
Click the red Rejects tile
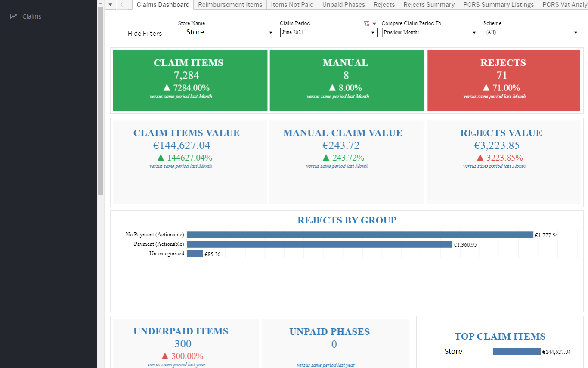[x=503, y=80]
